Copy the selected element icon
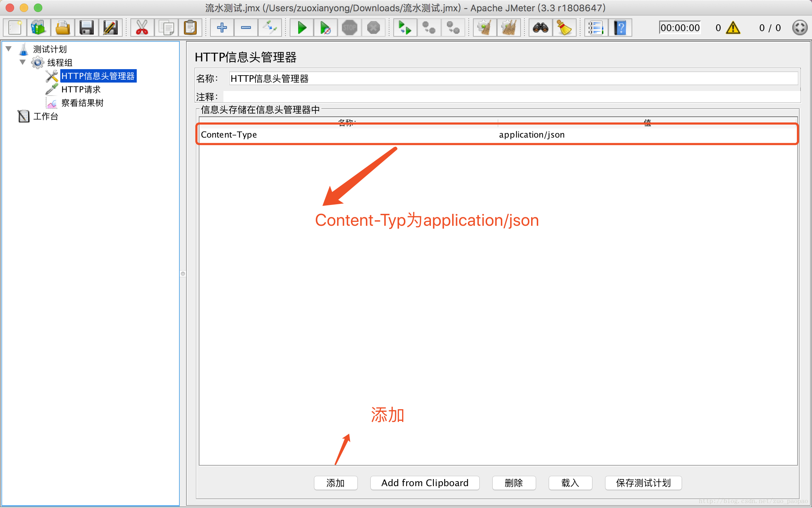The width and height of the screenshot is (812, 508). pyautogui.click(x=166, y=28)
